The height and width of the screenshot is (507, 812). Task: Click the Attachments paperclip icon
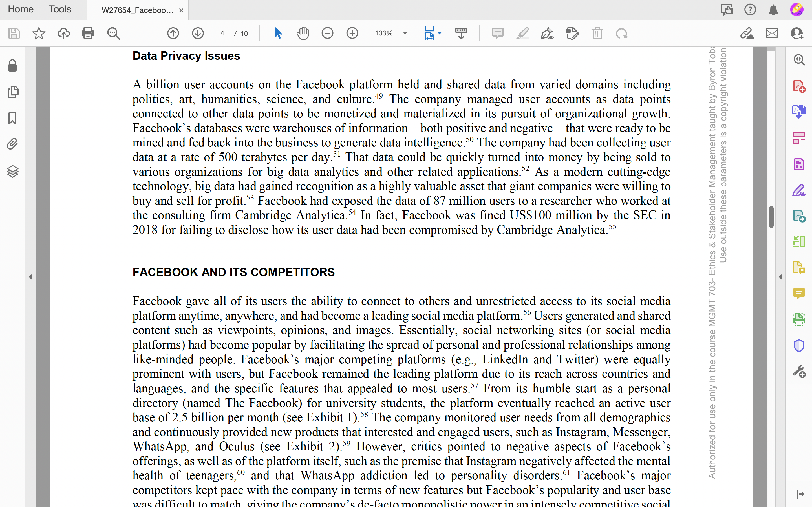12,144
